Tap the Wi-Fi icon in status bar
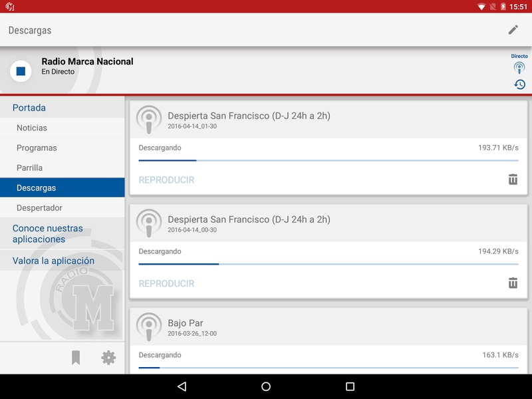Viewport: 532px width, 399px height. [481, 7]
